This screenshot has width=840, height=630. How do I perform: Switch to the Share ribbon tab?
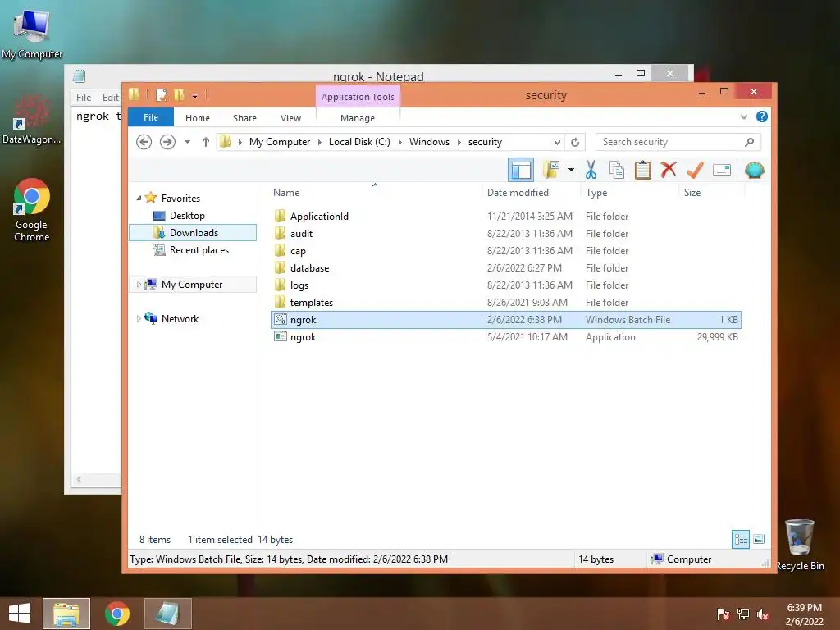(x=244, y=118)
